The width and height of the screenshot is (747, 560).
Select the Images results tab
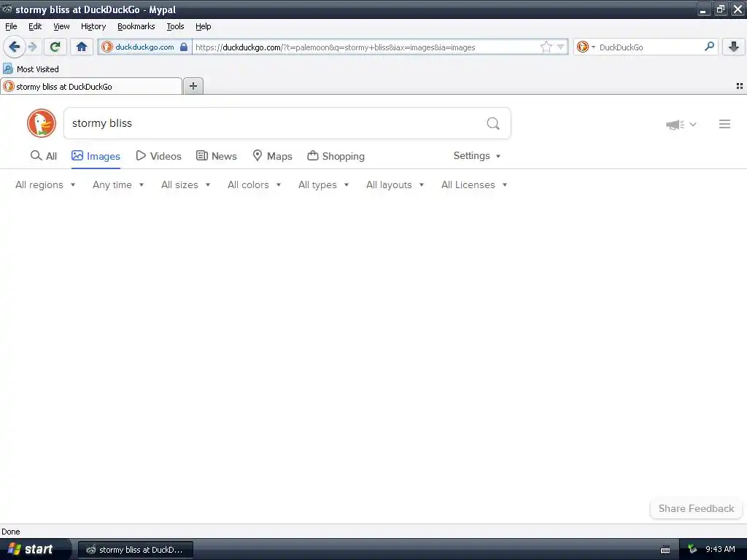(96, 156)
